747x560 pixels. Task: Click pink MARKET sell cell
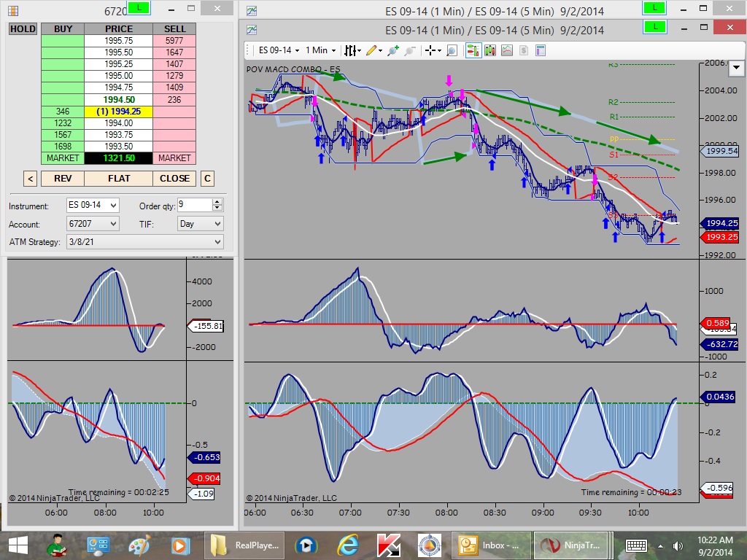(x=174, y=158)
